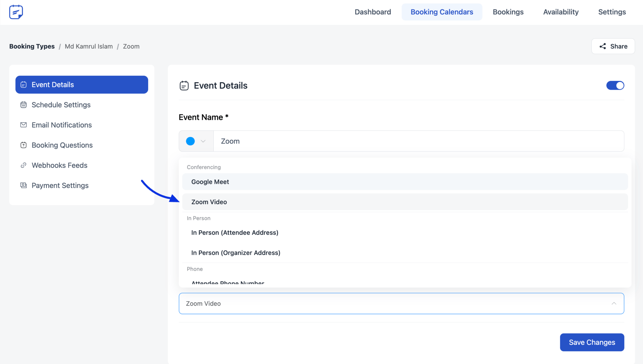Click the Save Changes button
Viewport: 643px width, 364px height.
pyautogui.click(x=592, y=342)
